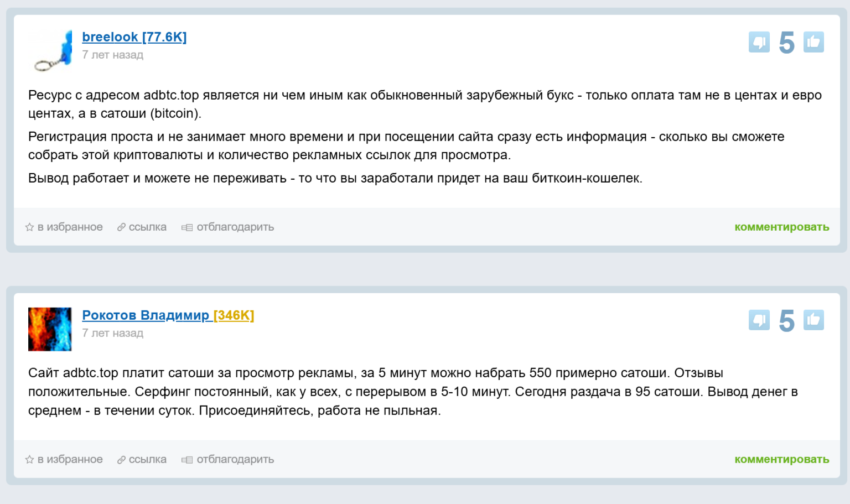Image resolution: width=850 pixels, height=504 pixels.
Task: Open breelook [77.6K] profile link
Action: 134,37
